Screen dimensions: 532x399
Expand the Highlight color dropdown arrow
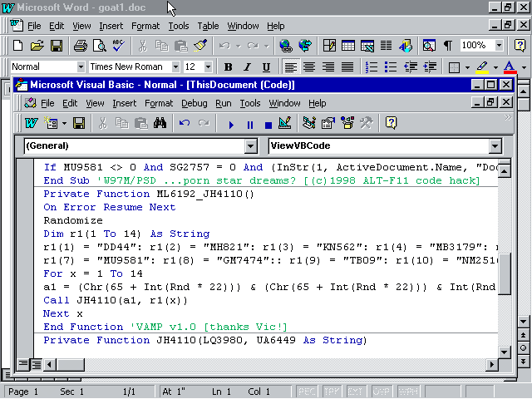point(495,67)
